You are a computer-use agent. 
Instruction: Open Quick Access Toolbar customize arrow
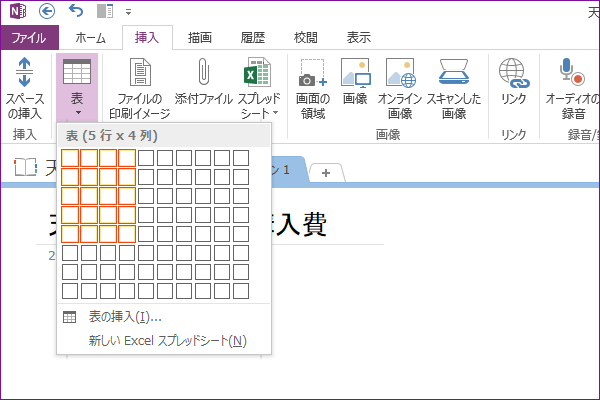click(129, 12)
